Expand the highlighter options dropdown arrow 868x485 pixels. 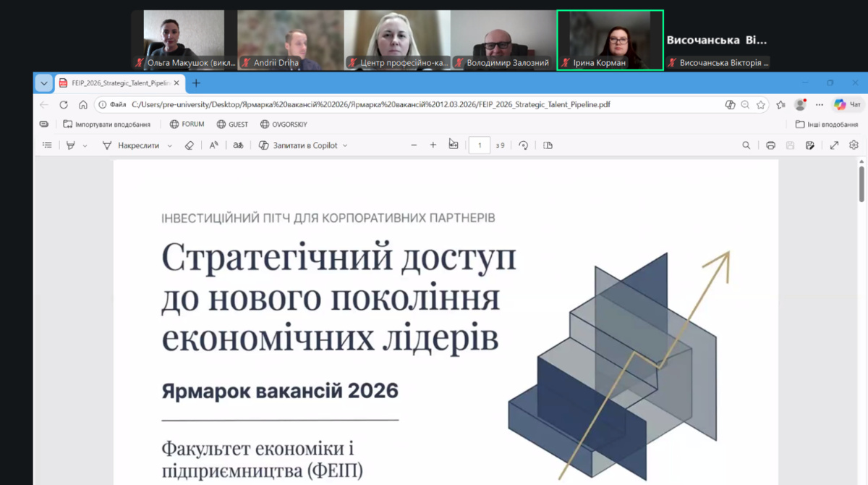click(x=85, y=145)
